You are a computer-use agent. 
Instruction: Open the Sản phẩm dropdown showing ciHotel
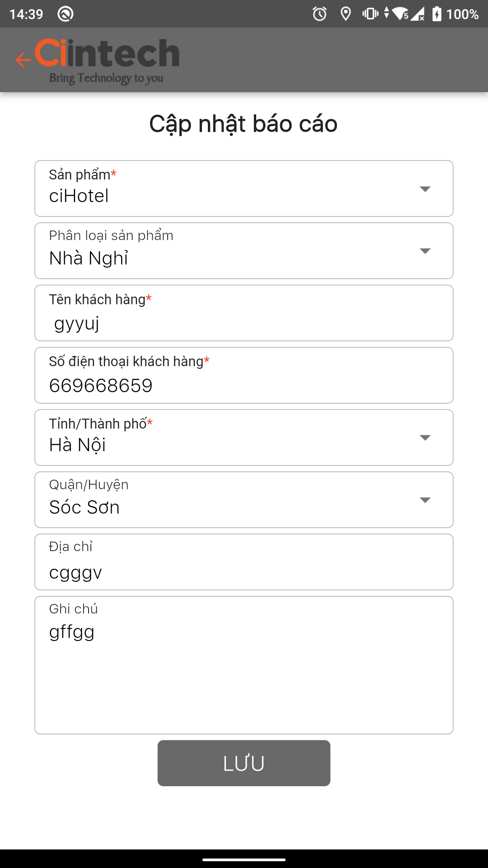click(244, 189)
